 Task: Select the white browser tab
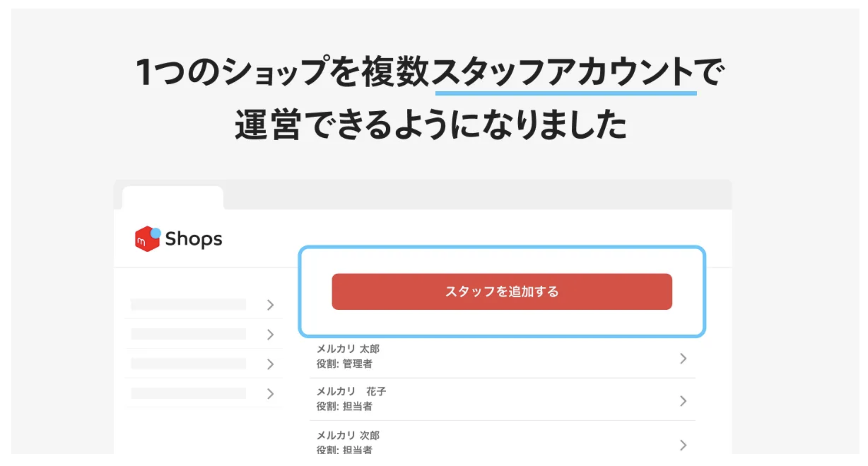[173, 197]
